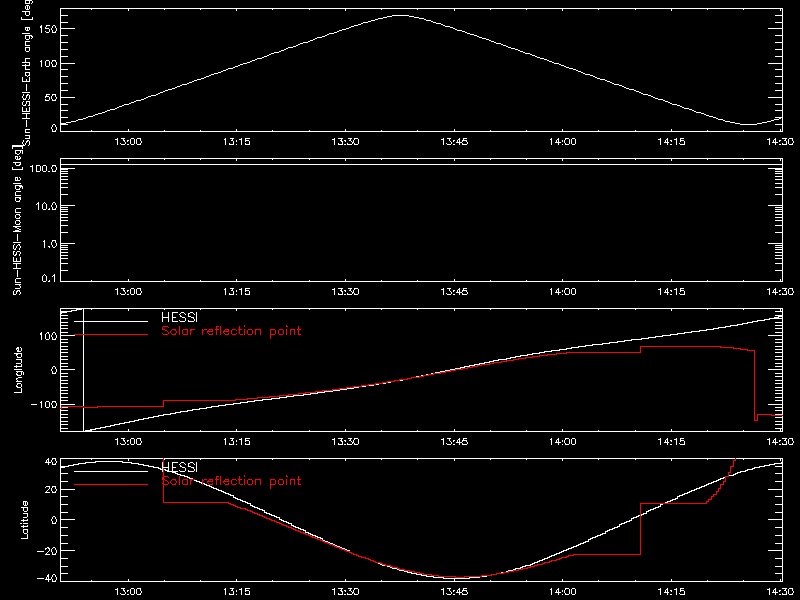Click the Sun-HESSI-Earth angle axis title

tap(27, 73)
